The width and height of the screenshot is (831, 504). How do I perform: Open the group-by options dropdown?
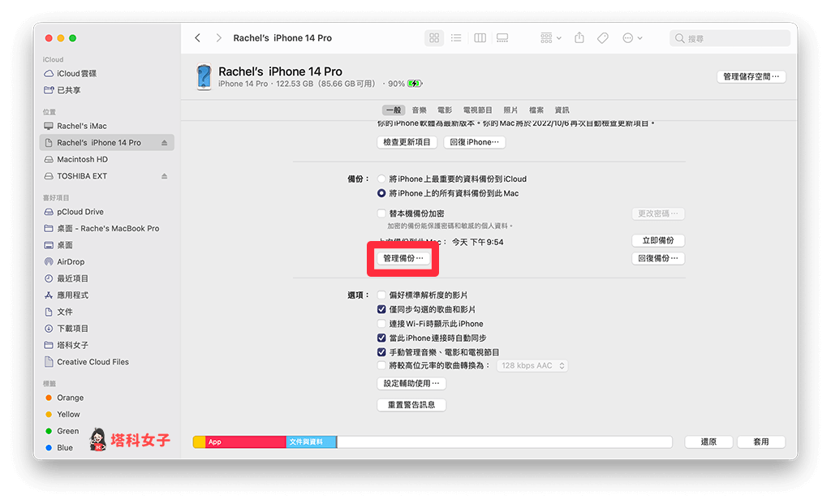click(551, 38)
